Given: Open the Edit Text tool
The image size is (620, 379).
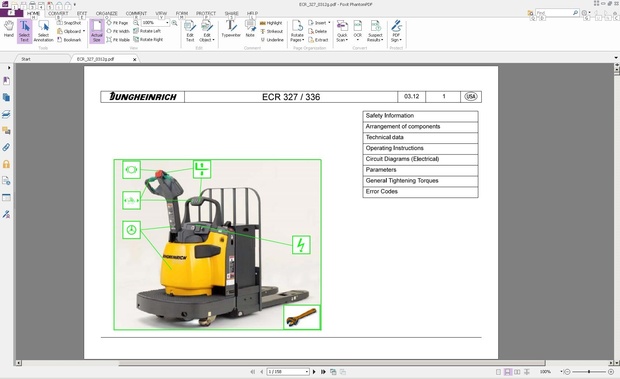Looking at the screenshot, I should tap(190, 31).
